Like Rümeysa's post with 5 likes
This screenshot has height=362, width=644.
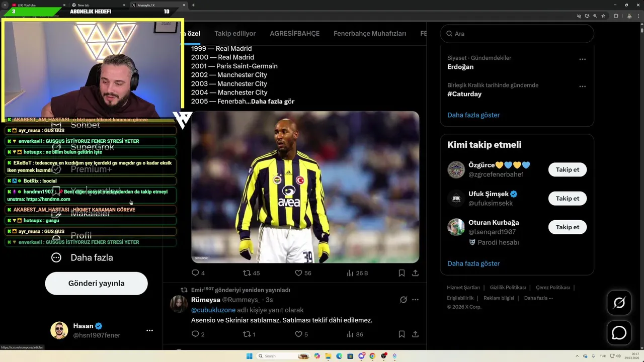point(301,334)
